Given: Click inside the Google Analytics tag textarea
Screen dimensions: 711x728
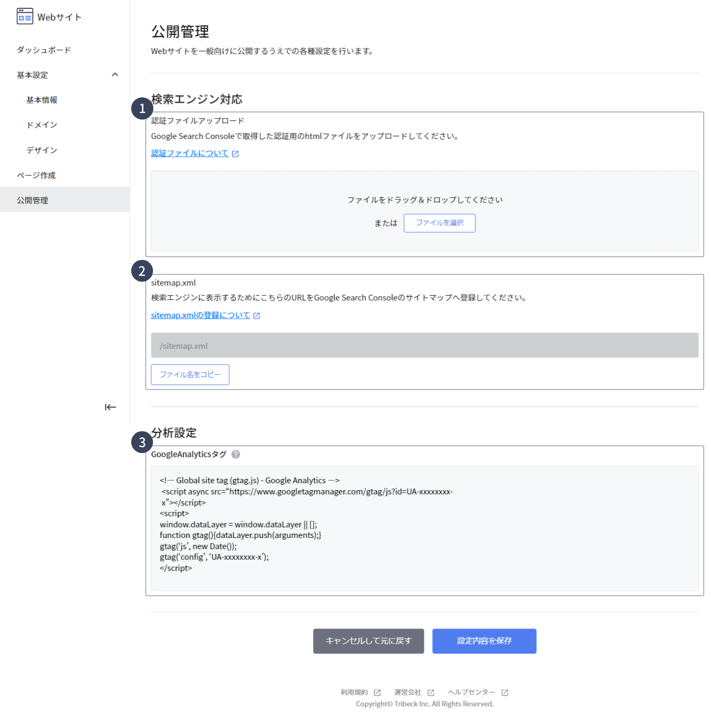Looking at the screenshot, I should point(424,528).
